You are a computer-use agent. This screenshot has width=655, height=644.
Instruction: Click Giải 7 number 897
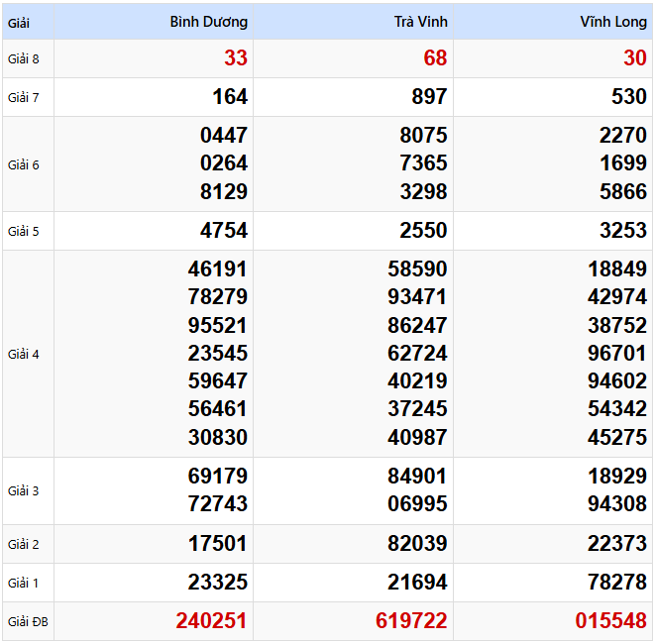429,97
